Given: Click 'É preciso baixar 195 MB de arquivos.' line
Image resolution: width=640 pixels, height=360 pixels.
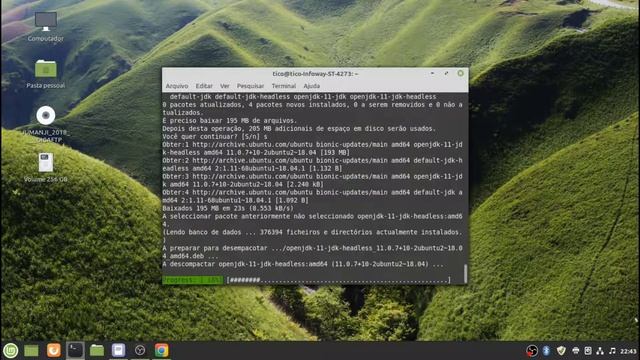Looking at the screenshot, I should pos(230,121).
